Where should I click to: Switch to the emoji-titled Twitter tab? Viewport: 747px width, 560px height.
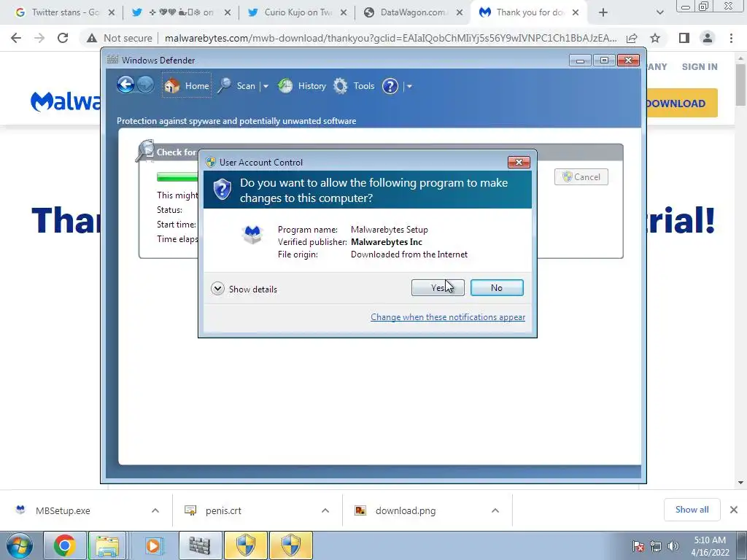click(x=181, y=12)
